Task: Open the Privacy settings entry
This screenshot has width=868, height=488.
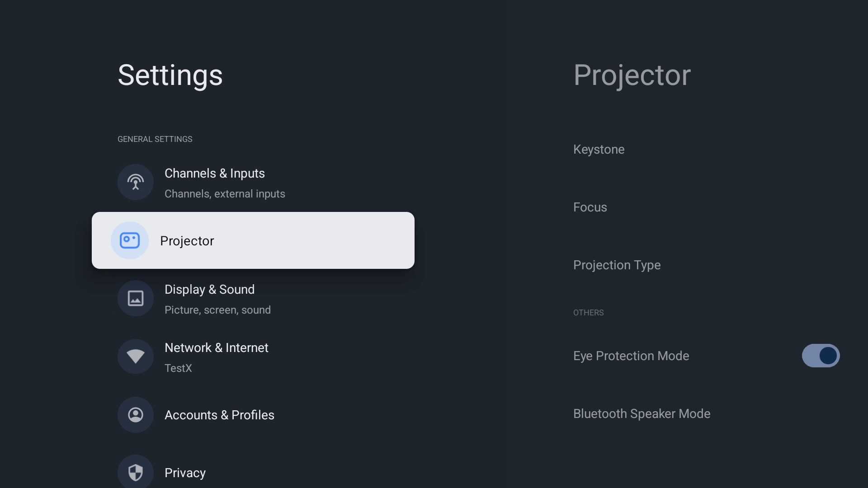Action: point(253,472)
